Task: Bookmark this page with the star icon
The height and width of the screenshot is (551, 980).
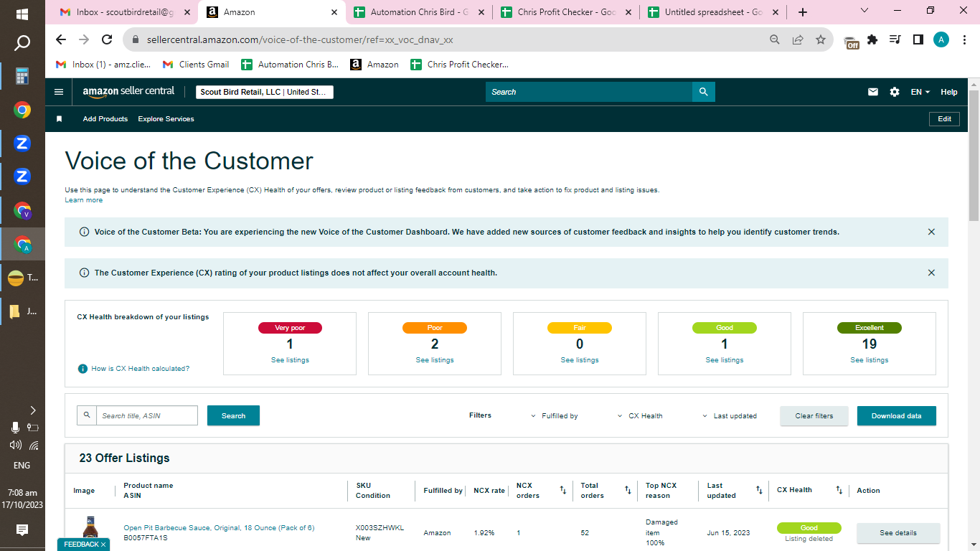Action: click(x=821, y=39)
